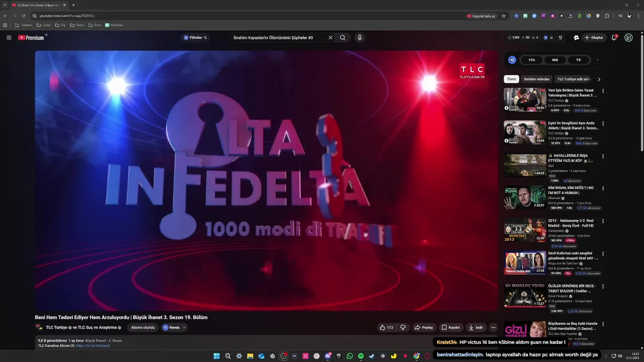Click the address bar URL
The height and width of the screenshot is (362, 644).
point(67,16)
